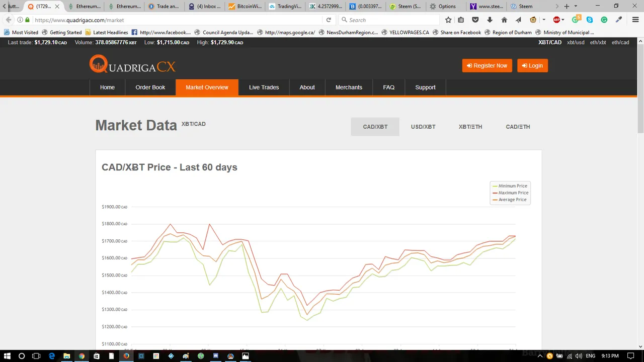The height and width of the screenshot is (362, 644).
Task: Open the FAQ page
Action: coord(389,87)
